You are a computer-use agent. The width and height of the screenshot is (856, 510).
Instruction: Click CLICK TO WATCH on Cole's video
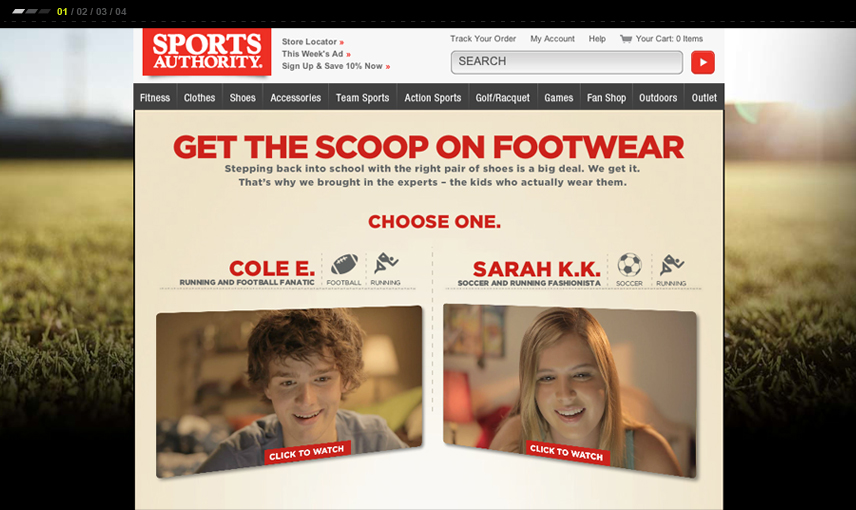(307, 453)
